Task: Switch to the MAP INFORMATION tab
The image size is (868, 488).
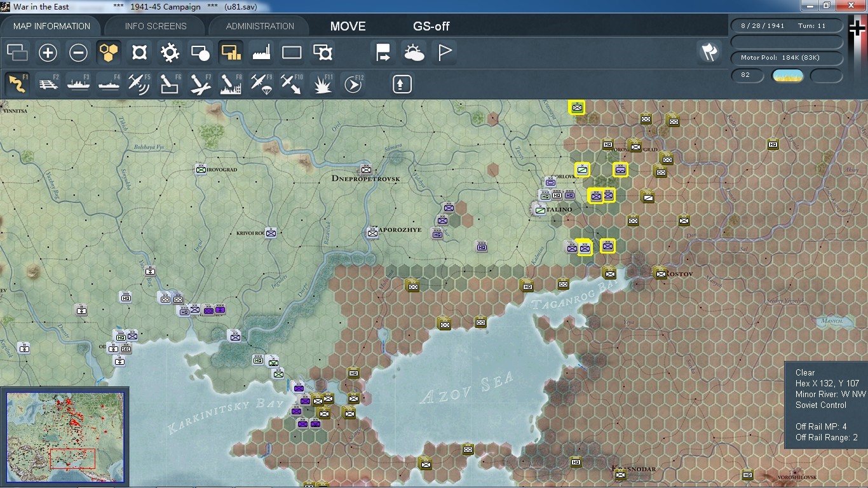Action: coord(51,26)
